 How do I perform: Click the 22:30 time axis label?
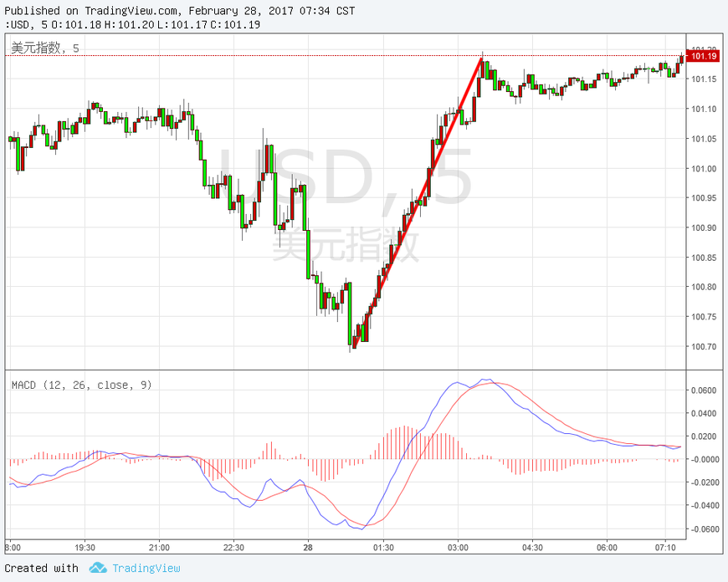[233, 548]
